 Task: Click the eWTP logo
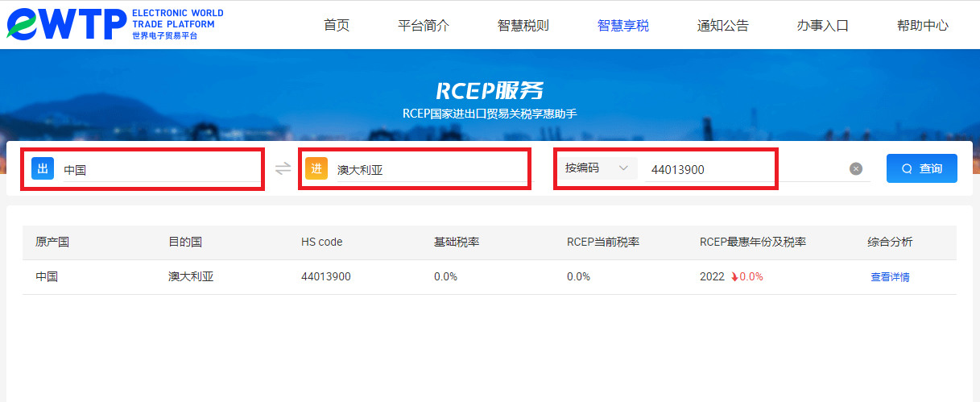click(x=115, y=24)
